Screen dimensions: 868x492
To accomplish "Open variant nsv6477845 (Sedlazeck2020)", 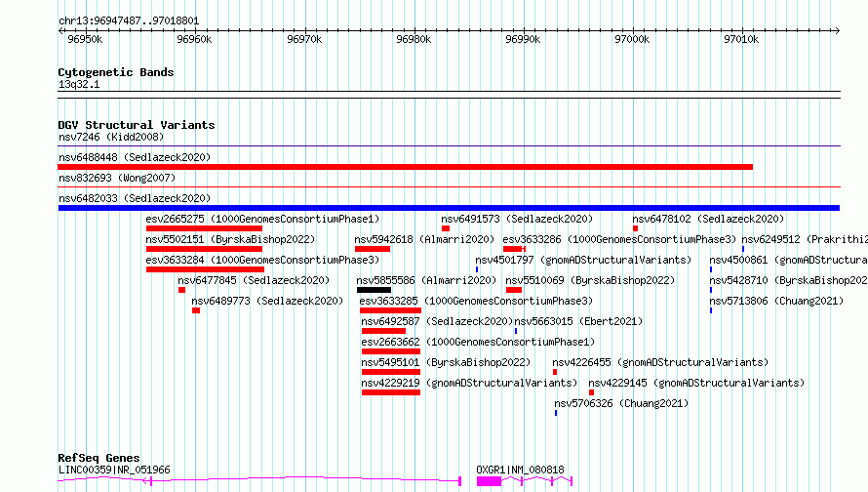I will click(x=254, y=280).
